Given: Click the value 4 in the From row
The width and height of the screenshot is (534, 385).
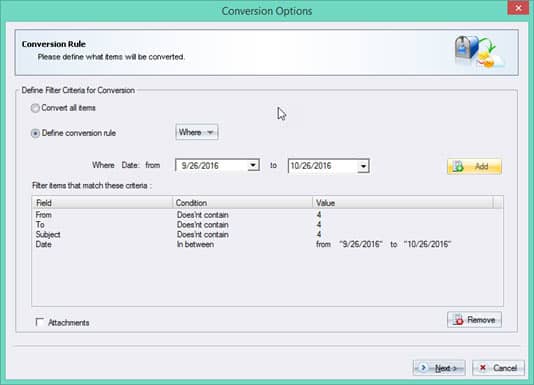Looking at the screenshot, I should pos(319,215).
